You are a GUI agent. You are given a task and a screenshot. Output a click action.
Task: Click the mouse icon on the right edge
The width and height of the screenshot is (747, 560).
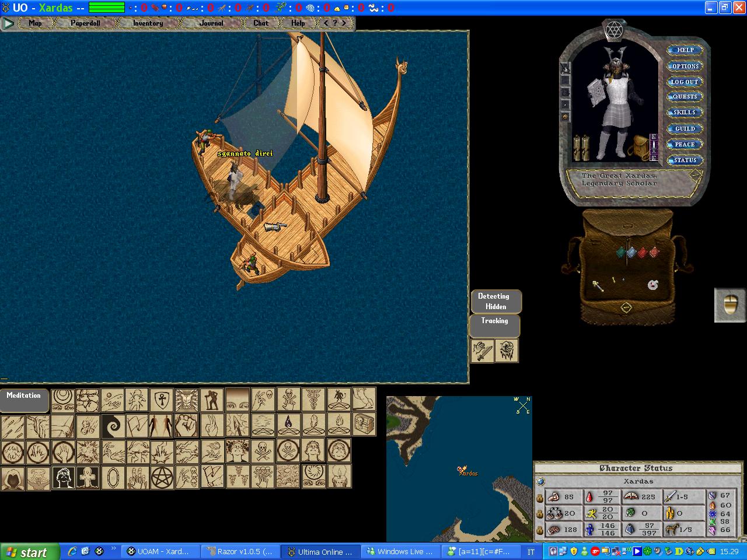point(730,304)
